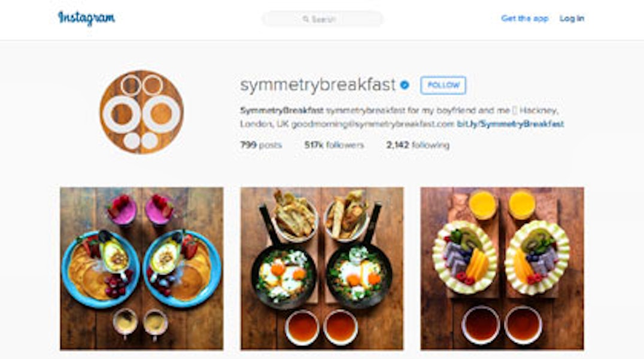Open the bit.ly/SymmetryBreakfast link
The height and width of the screenshot is (359, 644).
tap(510, 124)
